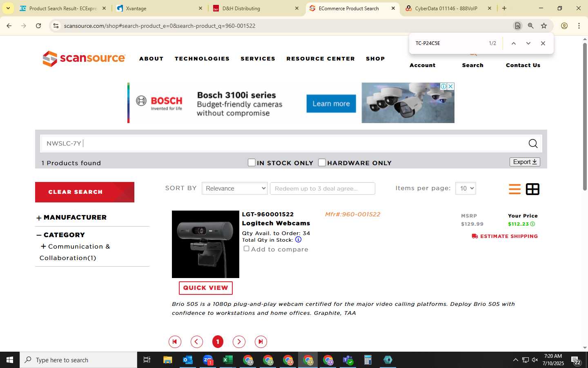This screenshot has height=368, width=588.
Task: Go to first page of results
Action: (x=175, y=341)
